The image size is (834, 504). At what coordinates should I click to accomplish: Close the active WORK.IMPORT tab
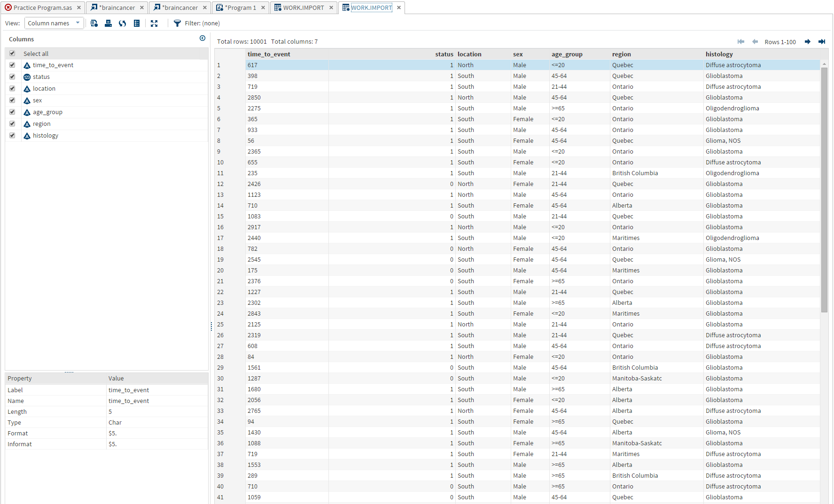(399, 8)
